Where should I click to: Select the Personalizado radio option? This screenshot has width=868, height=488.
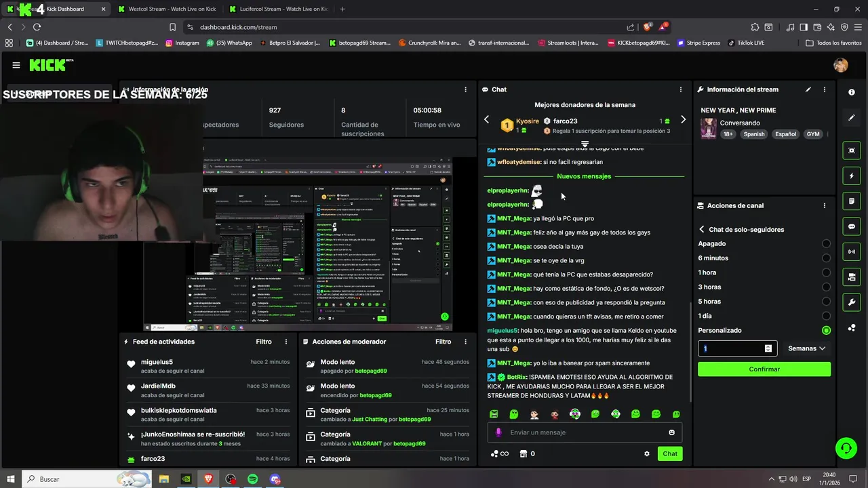coord(826,331)
